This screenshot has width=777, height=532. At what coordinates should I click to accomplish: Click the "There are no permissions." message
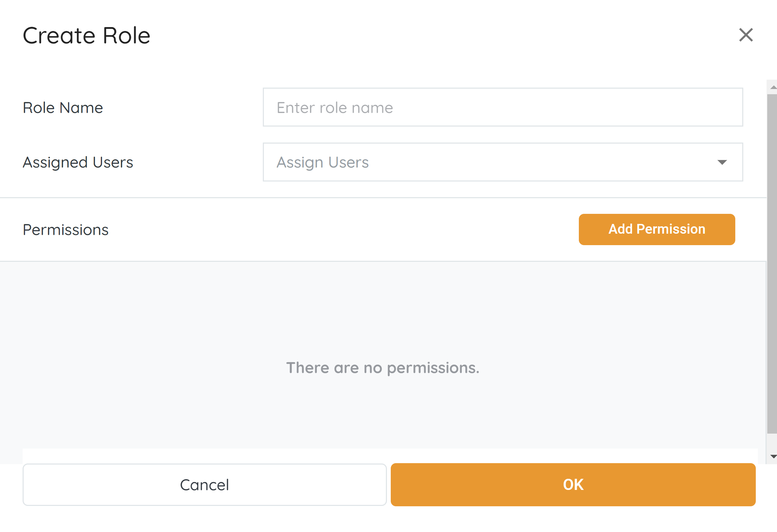[382, 368]
